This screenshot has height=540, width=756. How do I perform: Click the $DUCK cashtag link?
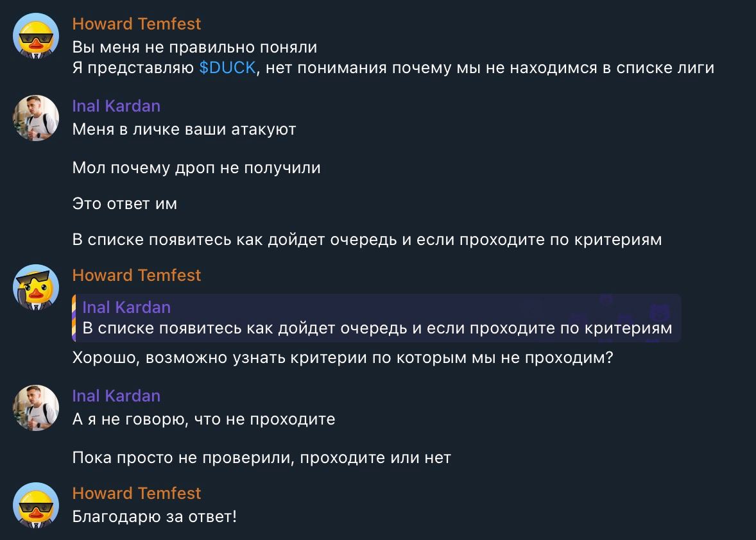[x=227, y=68]
